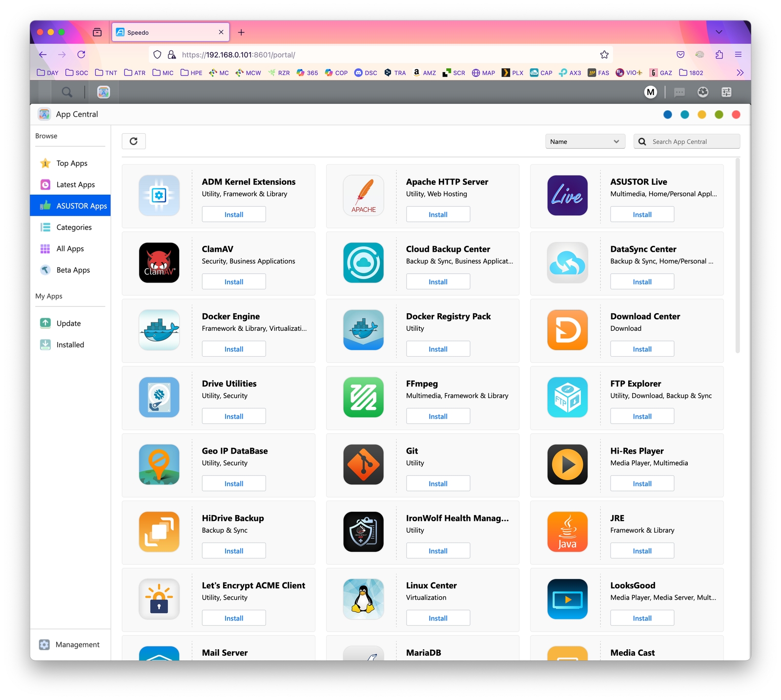This screenshot has width=781, height=700.
Task: Open the DAY bookmarks folder
Action: (x=48, y=73)
